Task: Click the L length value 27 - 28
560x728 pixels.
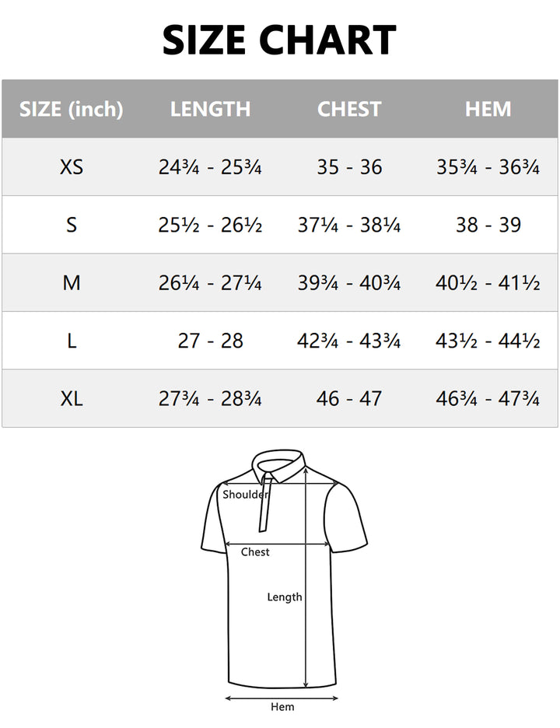Action: click(x=210, y=341)
